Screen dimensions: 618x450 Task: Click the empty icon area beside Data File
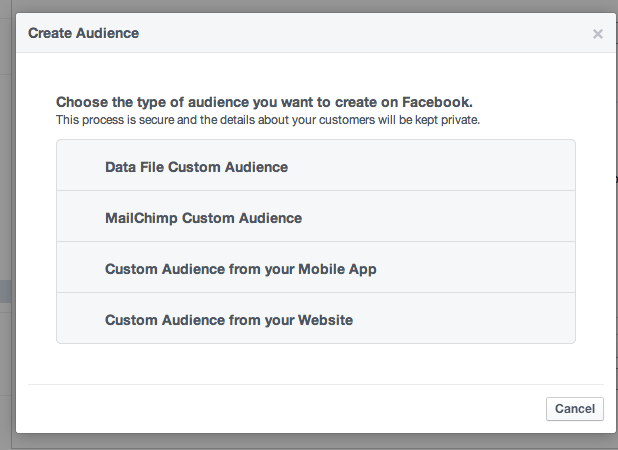(81, 167)
